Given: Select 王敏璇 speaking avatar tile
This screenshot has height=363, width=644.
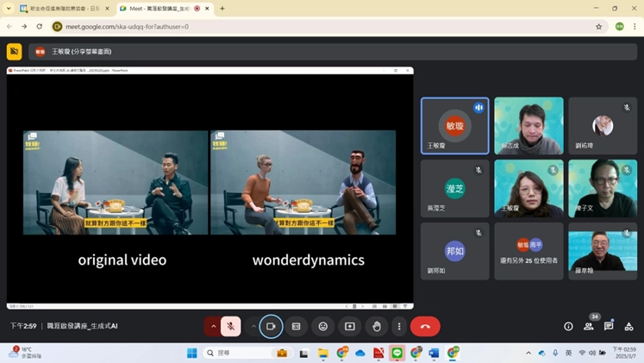Looking at the screenshot, I should [x=454, y=126].
